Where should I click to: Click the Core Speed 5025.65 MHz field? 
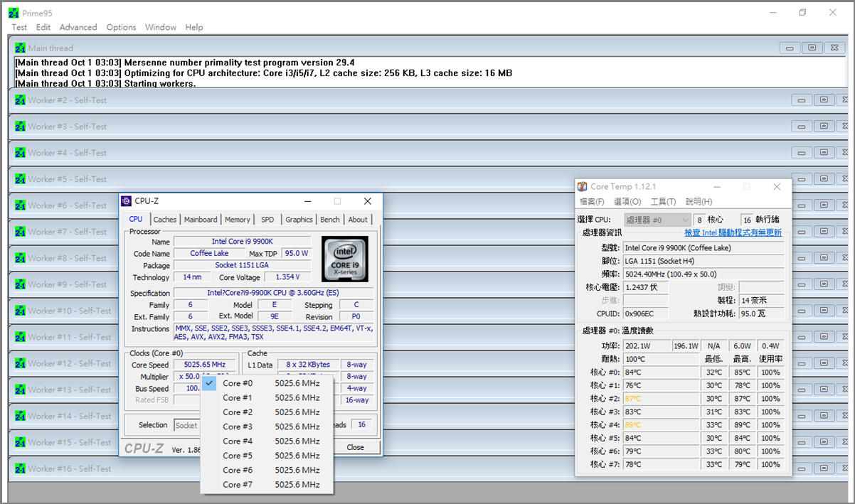[x=205, y=365]
